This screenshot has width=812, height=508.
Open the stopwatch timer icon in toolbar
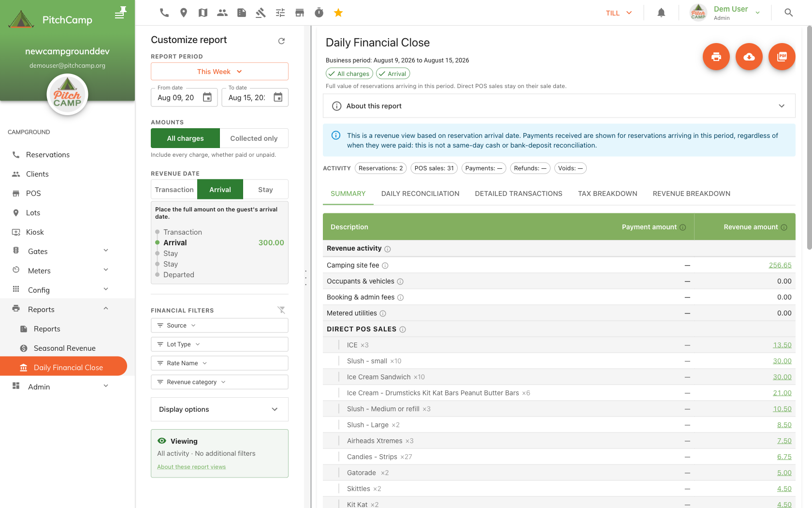coord(319,13)
